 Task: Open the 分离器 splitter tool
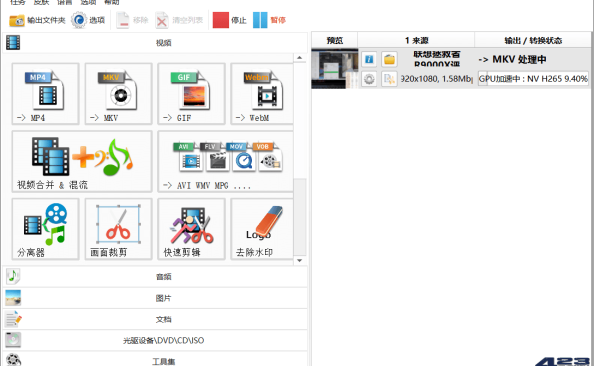click(x=45, y=229)
